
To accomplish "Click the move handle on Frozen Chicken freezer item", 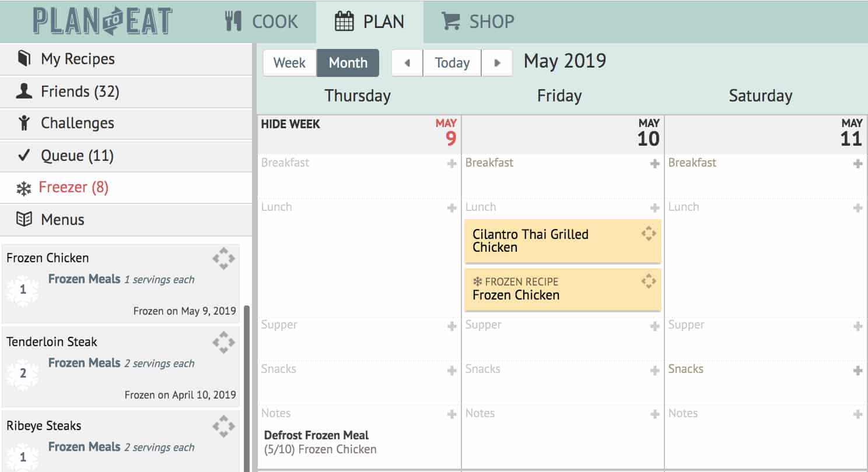I will click(223, 258).
